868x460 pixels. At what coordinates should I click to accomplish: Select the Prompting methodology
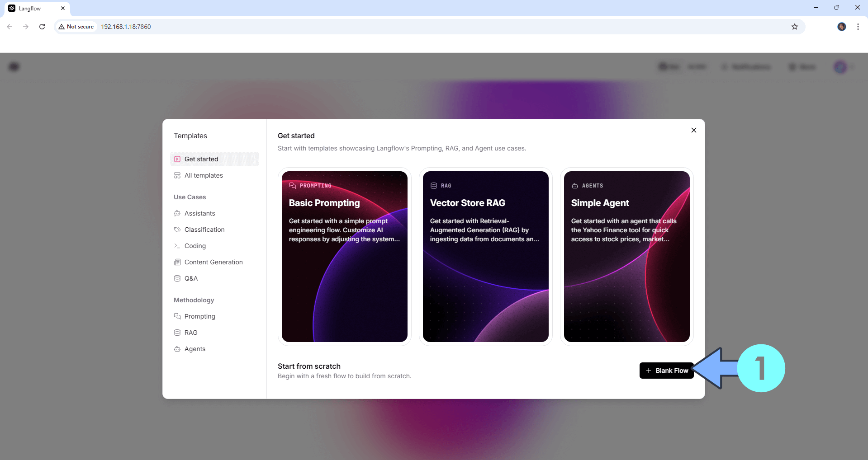pos(214,316)
